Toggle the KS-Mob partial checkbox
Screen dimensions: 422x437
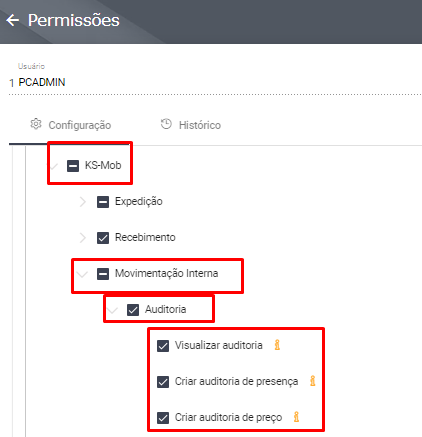pyautogui.click(x=73, y=166)
